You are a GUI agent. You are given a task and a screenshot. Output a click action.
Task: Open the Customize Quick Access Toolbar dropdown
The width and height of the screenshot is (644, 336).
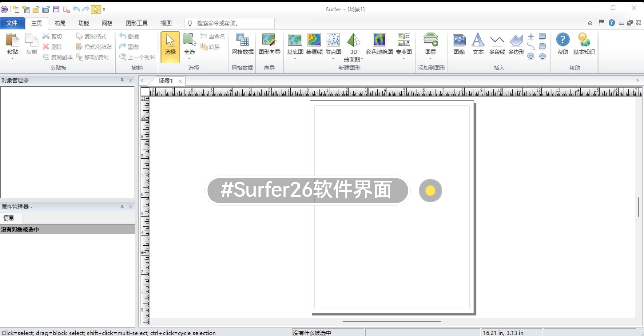pyautogui.click(x=104, y=9)
